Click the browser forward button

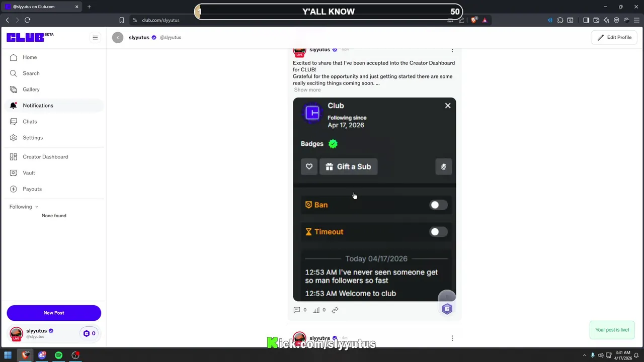[17, 20]
